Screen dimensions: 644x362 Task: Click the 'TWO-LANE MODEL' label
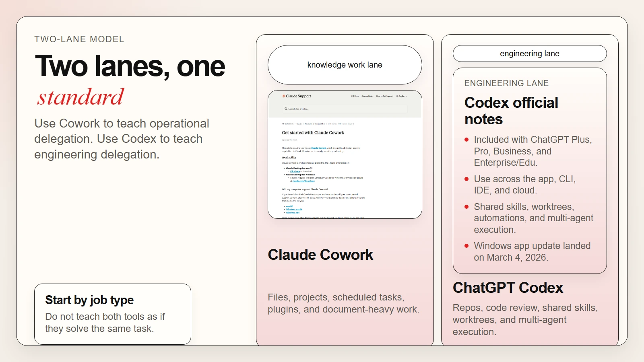(x=79, y=39)
